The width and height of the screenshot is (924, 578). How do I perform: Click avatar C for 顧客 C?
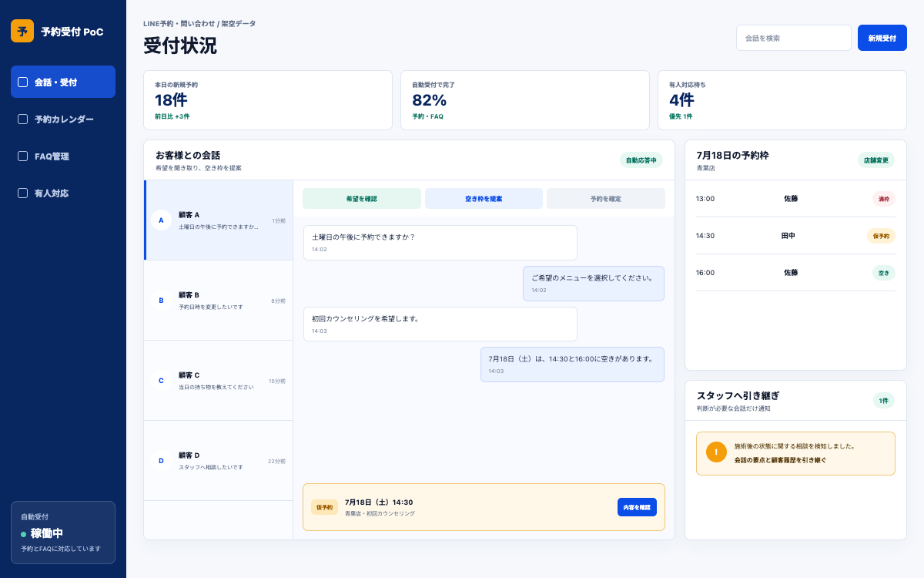[161, 381]
